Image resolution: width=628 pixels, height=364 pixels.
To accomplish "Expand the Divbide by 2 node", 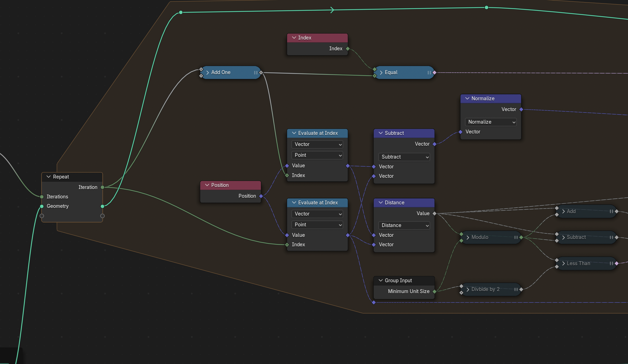I will point(468,290).
